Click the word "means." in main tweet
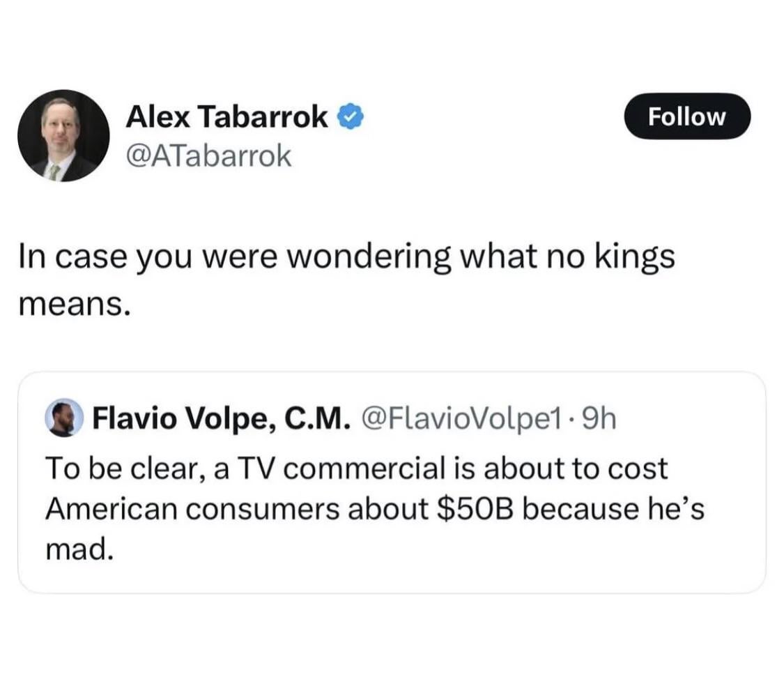Viewport: 784px width, 686px height. point(74,305)
